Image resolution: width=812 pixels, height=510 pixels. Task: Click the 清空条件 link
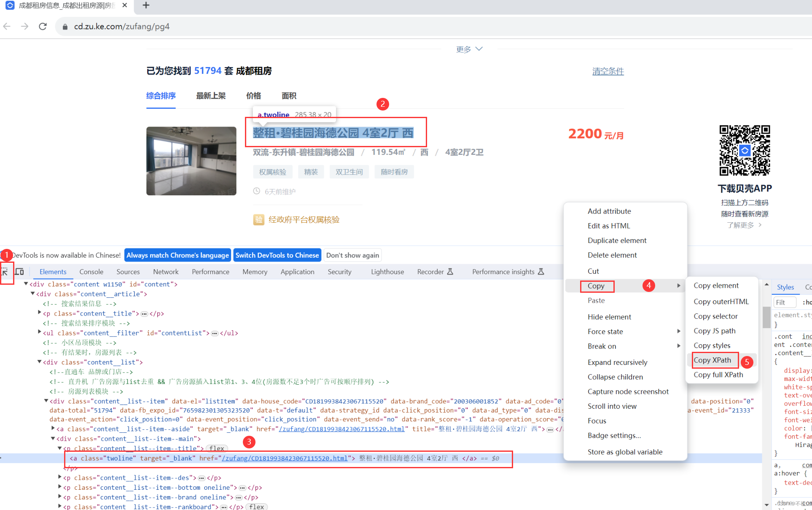pyautogui.click(x=608, y=71)
